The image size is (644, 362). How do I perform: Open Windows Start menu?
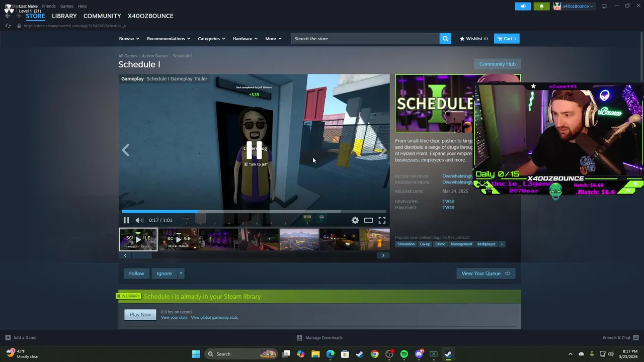tap(196, 354)
